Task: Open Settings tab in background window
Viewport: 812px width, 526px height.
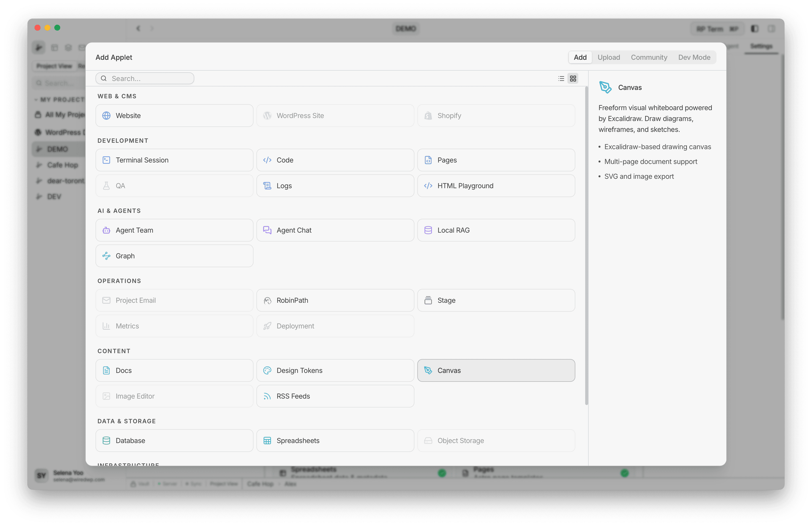Action: (x=761, y=46)
